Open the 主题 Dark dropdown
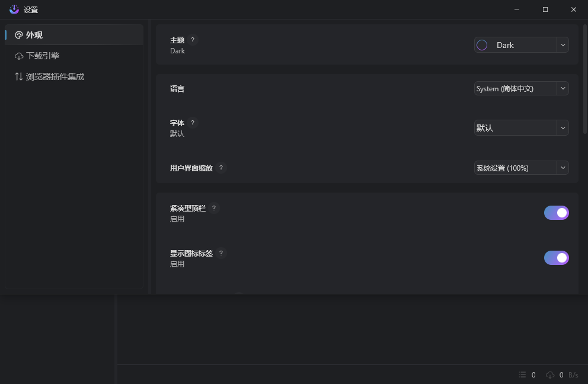Screen dimensions: 588x384 [521, 44]
